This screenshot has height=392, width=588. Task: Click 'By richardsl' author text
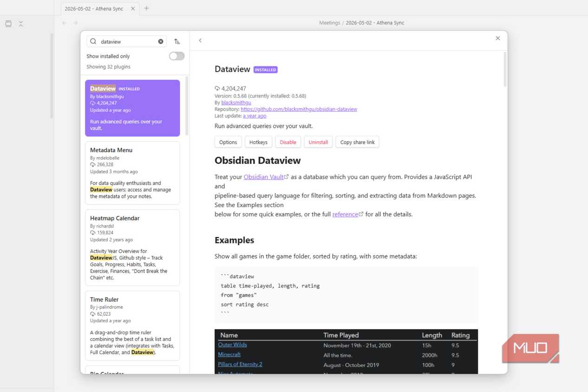click(x=102, y=226)
